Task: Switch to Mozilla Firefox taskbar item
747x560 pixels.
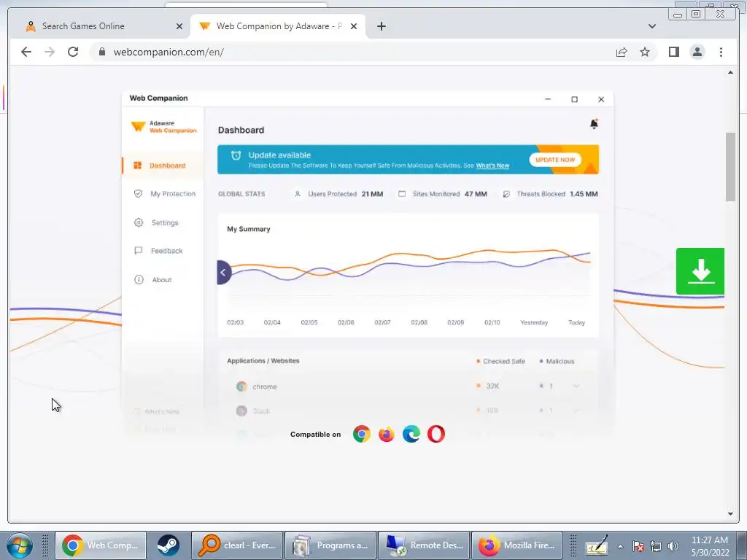Action: [516, 545]
